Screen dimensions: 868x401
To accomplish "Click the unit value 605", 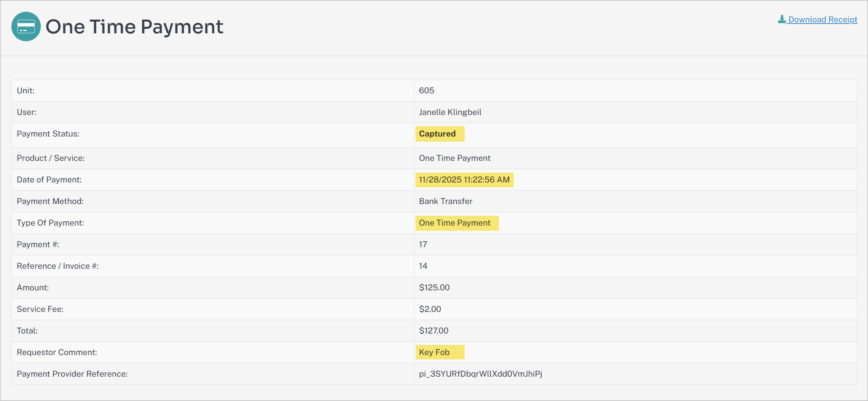I will (427, 91).
